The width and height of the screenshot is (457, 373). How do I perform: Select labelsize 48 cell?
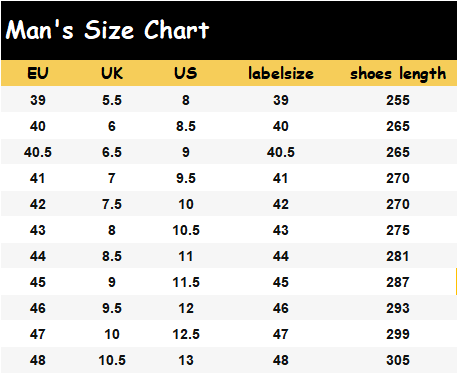click(x=281, y=360)
